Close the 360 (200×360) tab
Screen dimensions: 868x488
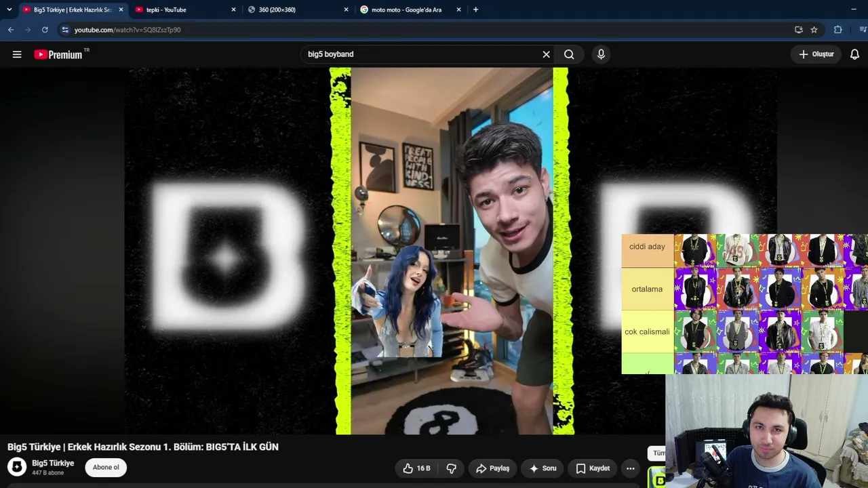pyautogui.click(x=346, y=9)
